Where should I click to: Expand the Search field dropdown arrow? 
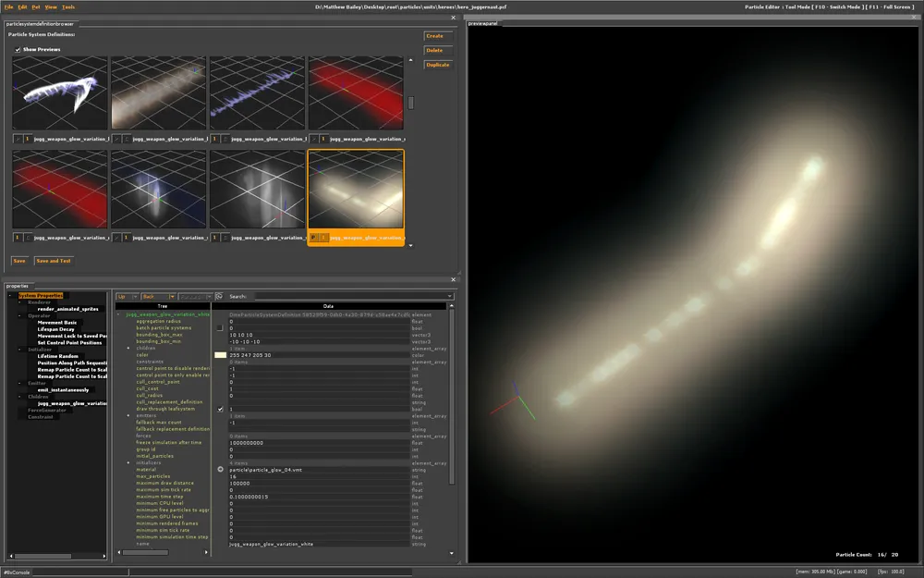449,297
